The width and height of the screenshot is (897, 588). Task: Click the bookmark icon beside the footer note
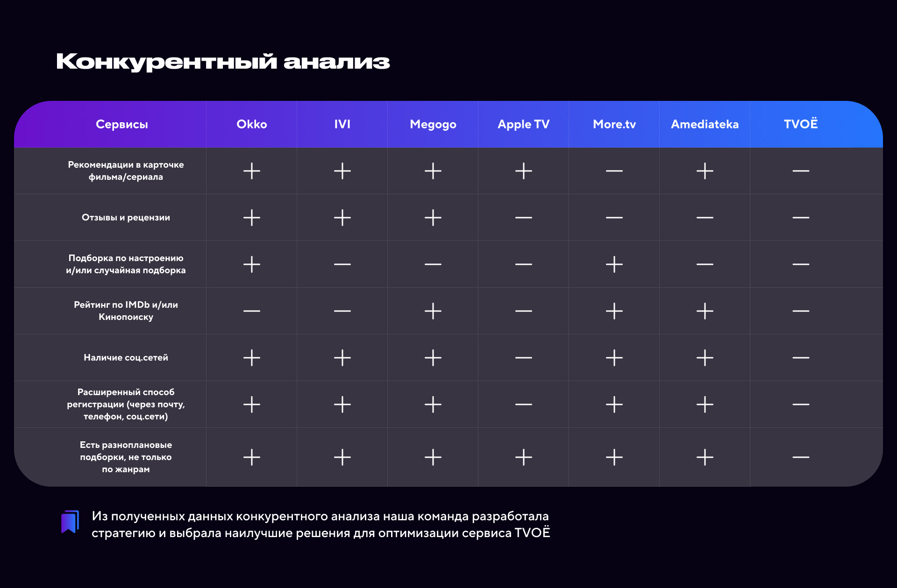click(x=70, y=522)
